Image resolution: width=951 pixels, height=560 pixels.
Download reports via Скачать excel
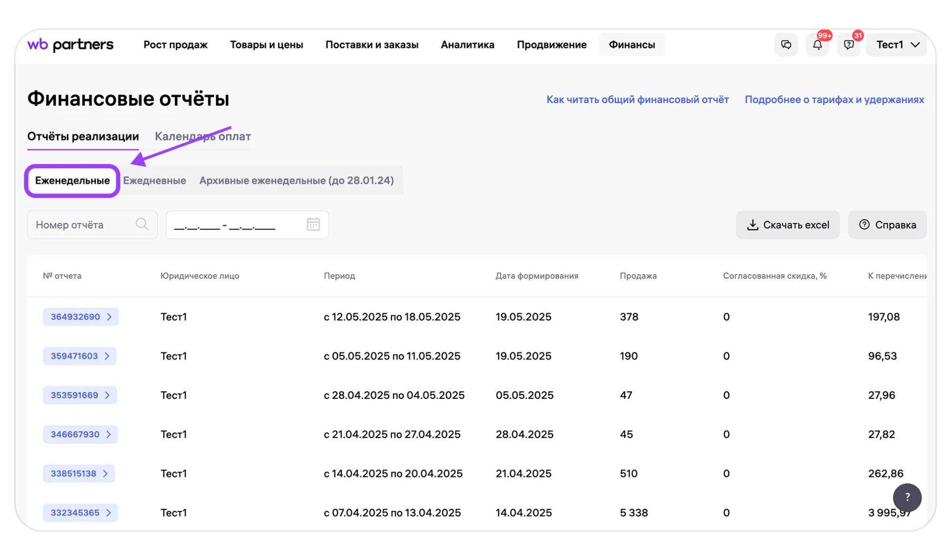point(788,225)
